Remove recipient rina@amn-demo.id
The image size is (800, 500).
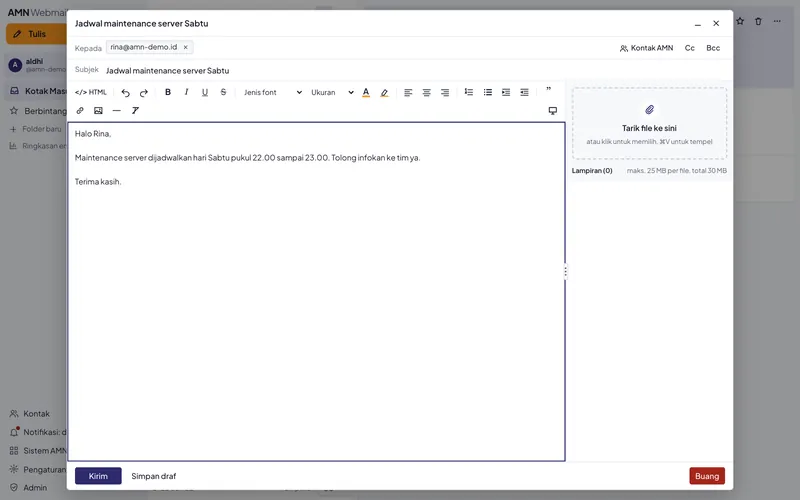[186, 47]
